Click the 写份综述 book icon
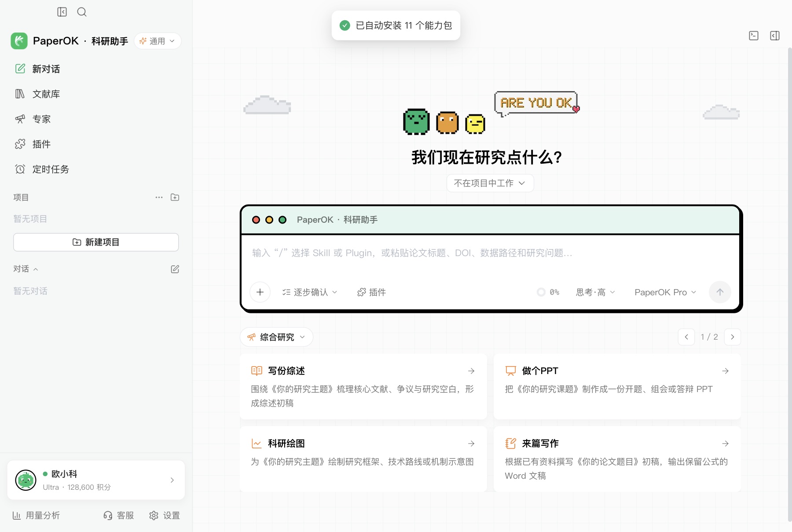 pyautogui.click(x=257, y=371)
